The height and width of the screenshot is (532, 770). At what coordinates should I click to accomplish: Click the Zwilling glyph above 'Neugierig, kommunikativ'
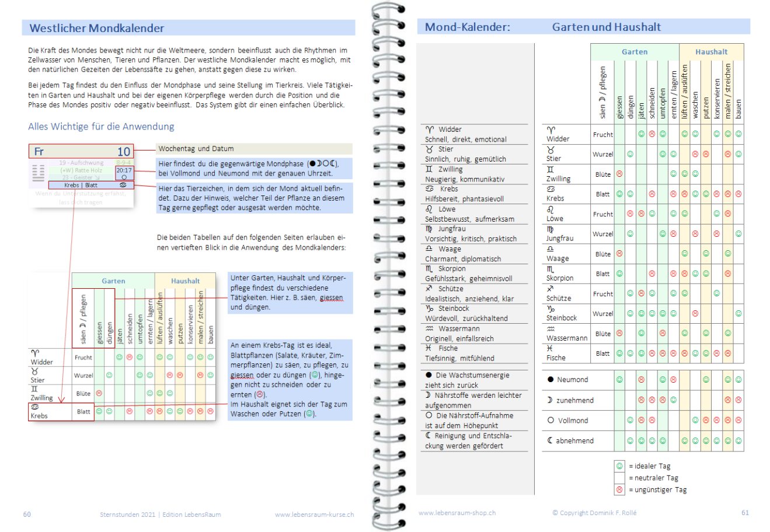tap(430, 169)
